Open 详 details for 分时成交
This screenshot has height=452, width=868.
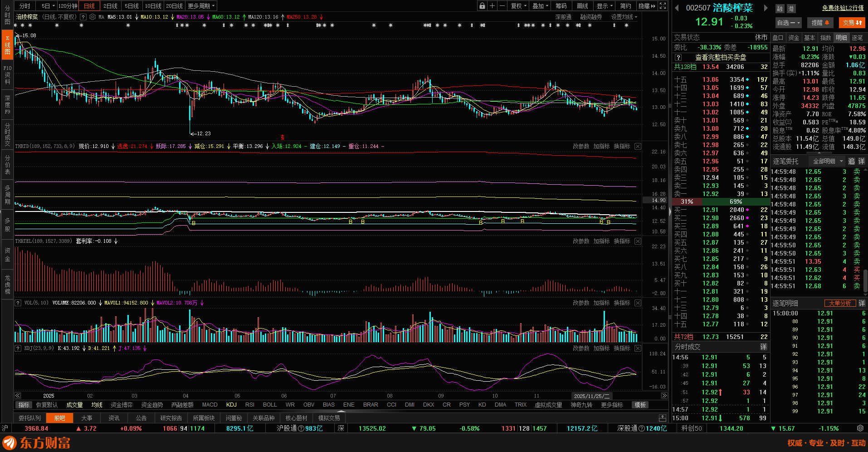pos(764,347)
